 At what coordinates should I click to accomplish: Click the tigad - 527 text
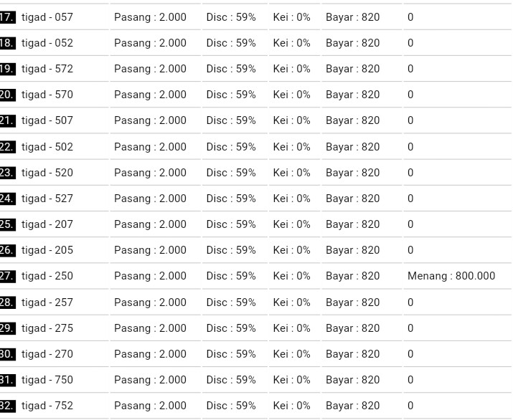pos(47,199)
